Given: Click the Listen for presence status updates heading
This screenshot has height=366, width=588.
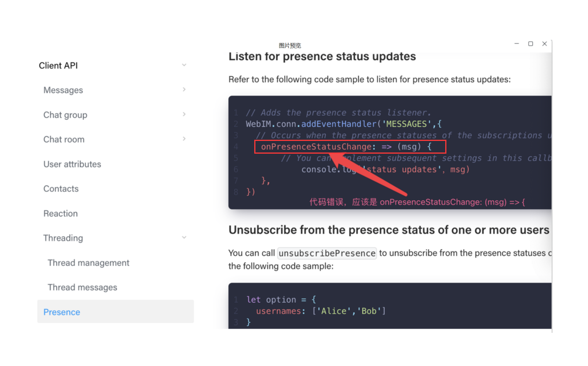Looking at the screenshot, I should pyautogui.click(x=322, y=56).
